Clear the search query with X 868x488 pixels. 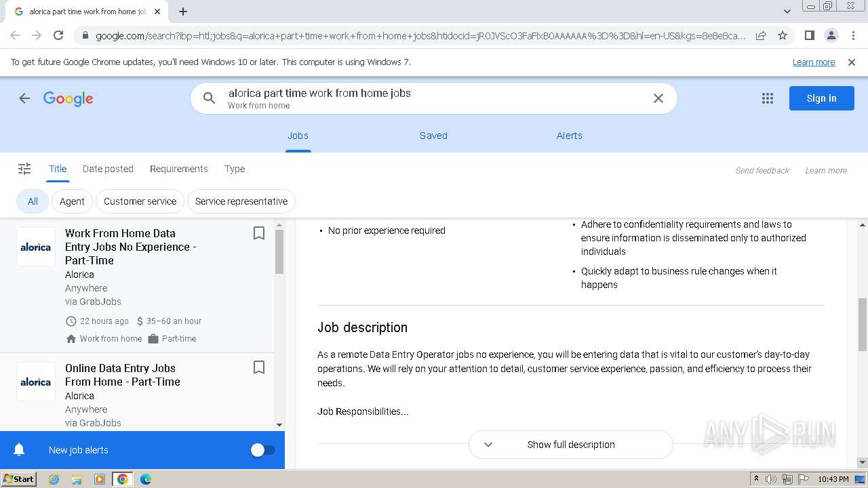(658, 98)
